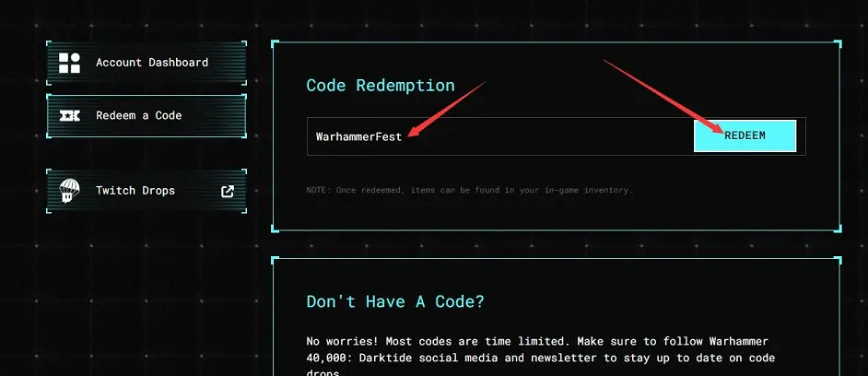The image size is (868, 376).
Task: Click the word "REDEEM" inside the button
Action: coord(744,135)
